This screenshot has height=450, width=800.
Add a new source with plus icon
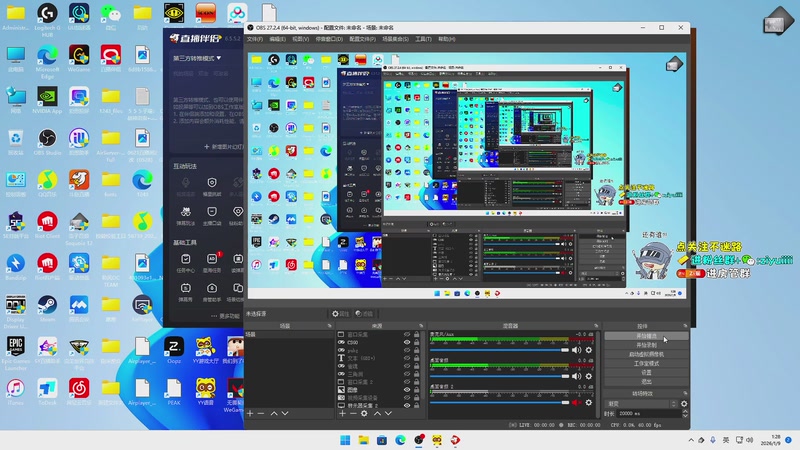(x=342, y=413)
